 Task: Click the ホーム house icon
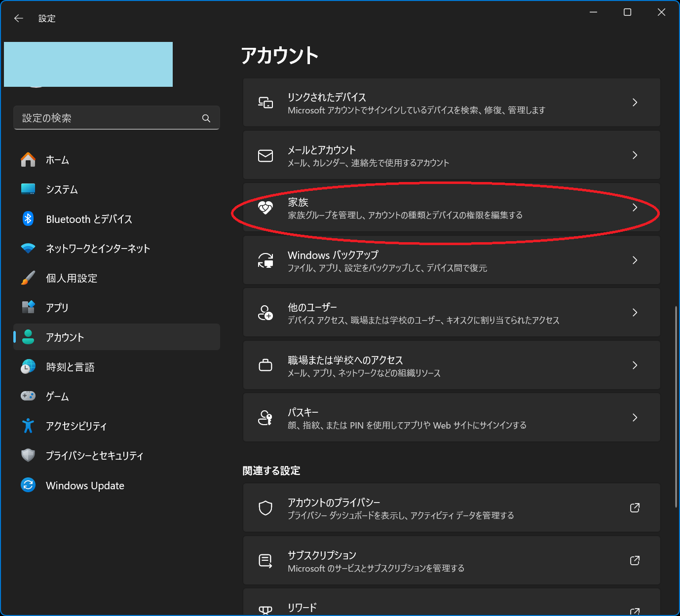tap(28, 160)
